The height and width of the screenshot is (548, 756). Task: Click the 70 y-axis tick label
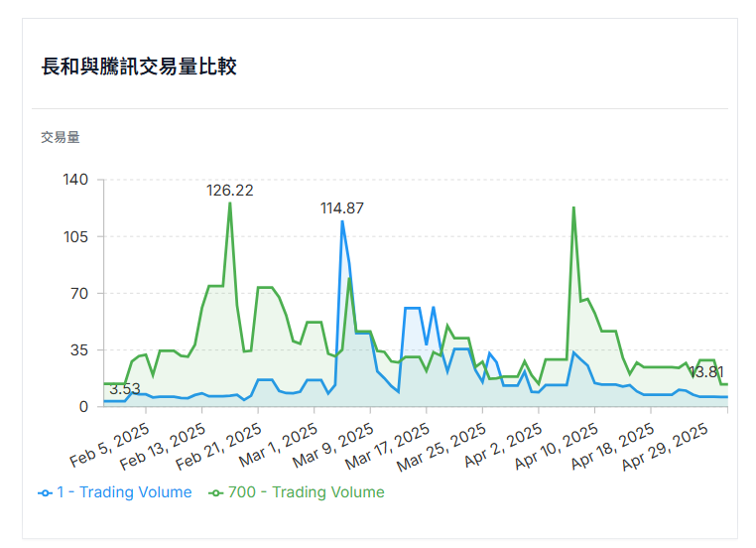(x=79, y=293)
